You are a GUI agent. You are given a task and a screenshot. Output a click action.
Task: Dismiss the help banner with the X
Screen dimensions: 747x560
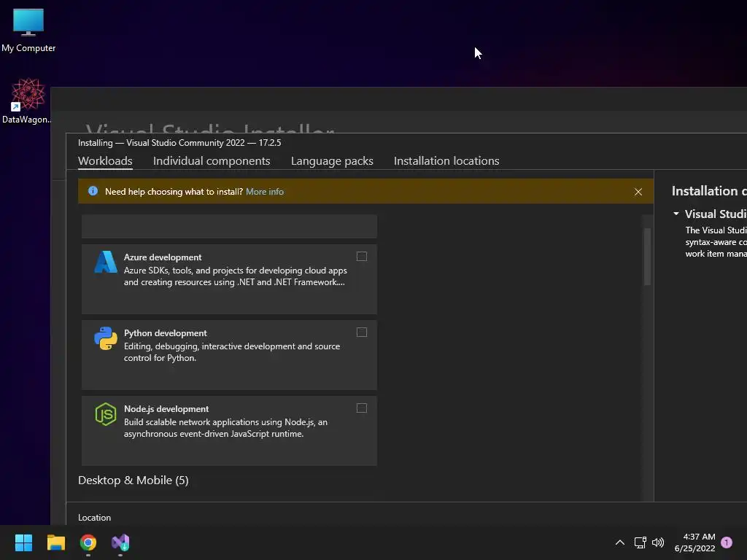click(638, 192)
